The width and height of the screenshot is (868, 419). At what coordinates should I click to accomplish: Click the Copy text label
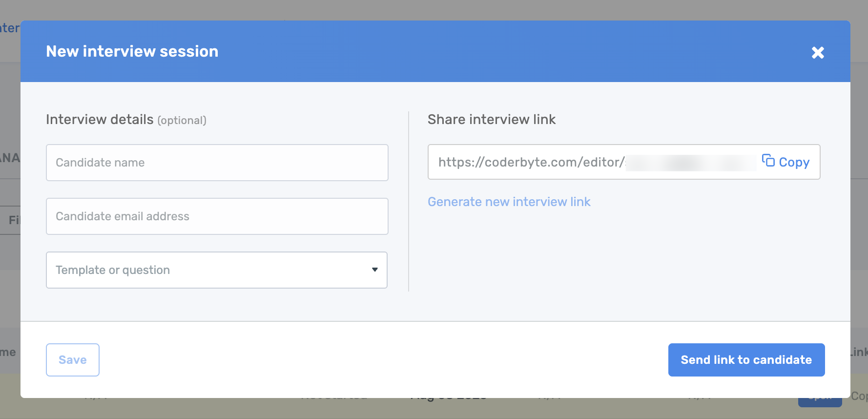794,162
